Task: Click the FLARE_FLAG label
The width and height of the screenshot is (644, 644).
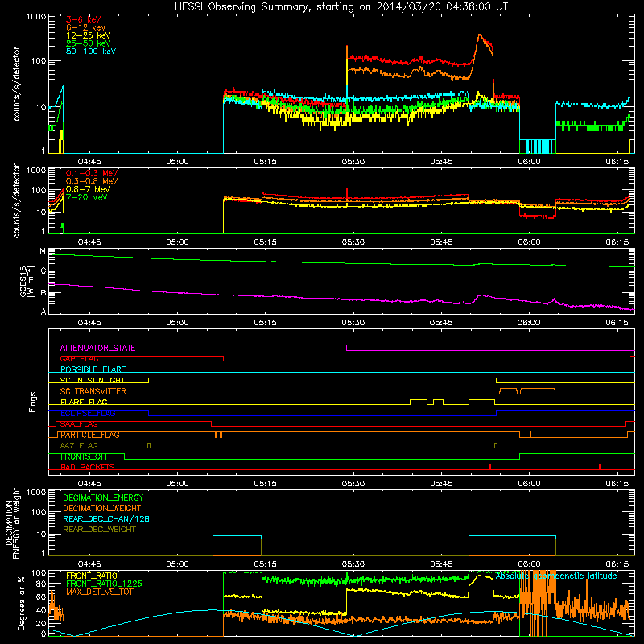Action: (84, 402)
